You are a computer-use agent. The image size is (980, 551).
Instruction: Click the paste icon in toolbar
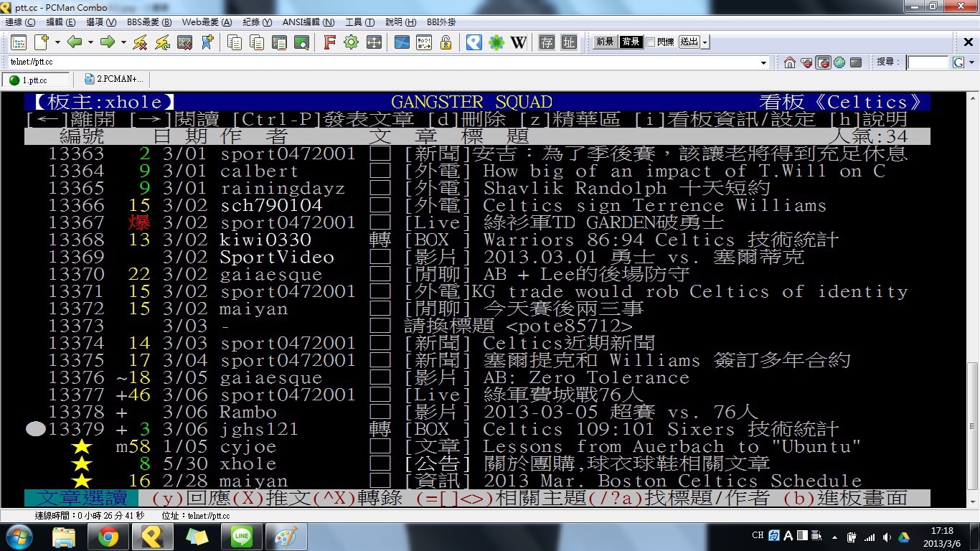tap(257, 42)
